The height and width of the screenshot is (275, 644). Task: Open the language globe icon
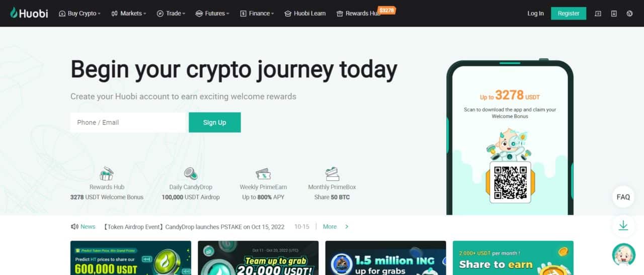coord(629,14)
